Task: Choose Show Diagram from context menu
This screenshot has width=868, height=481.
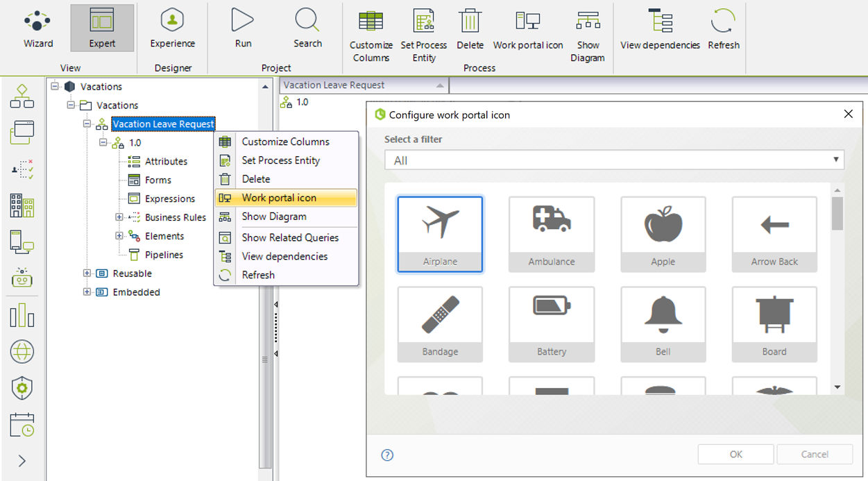Action: [286, 217]
